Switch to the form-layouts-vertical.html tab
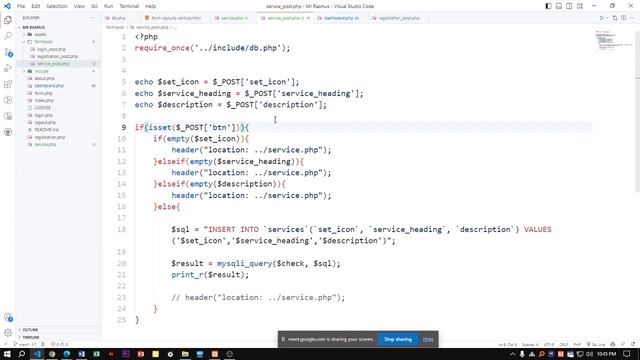Screen dimensions: 640x360 click(176, 18)
